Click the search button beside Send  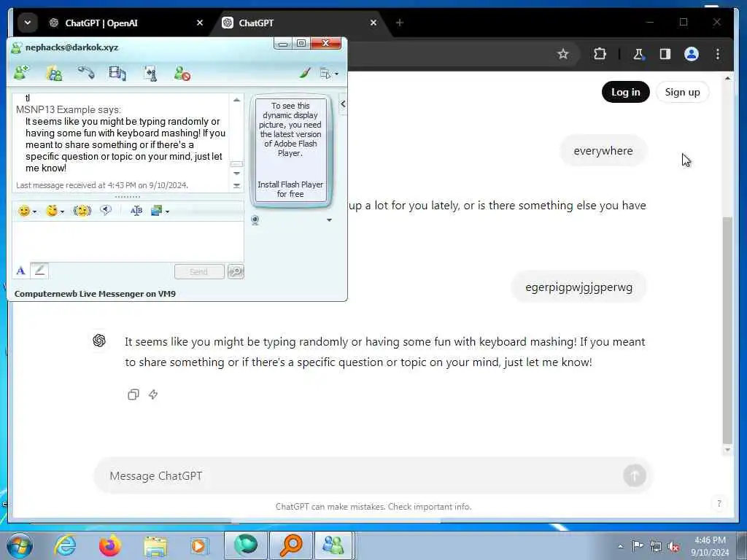click(236, 271)
